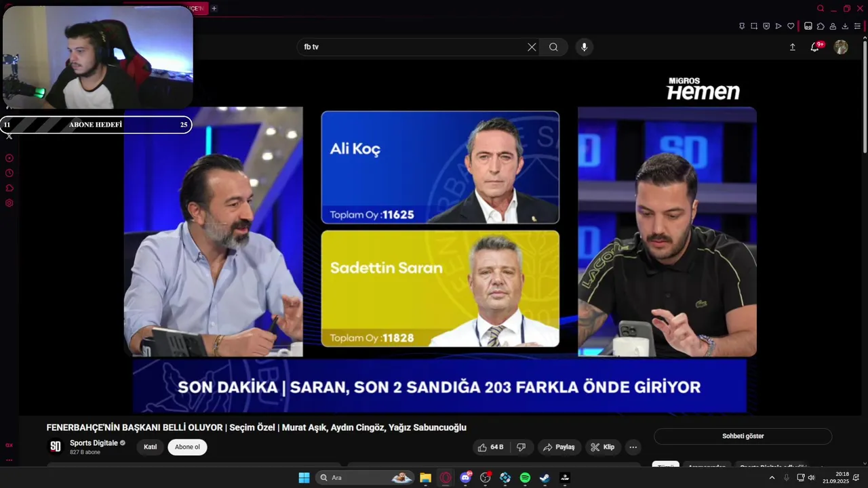This screenshot has width=868, height=488.
Task: Open the volume speaker tray icon
Action: click(811, 478)
